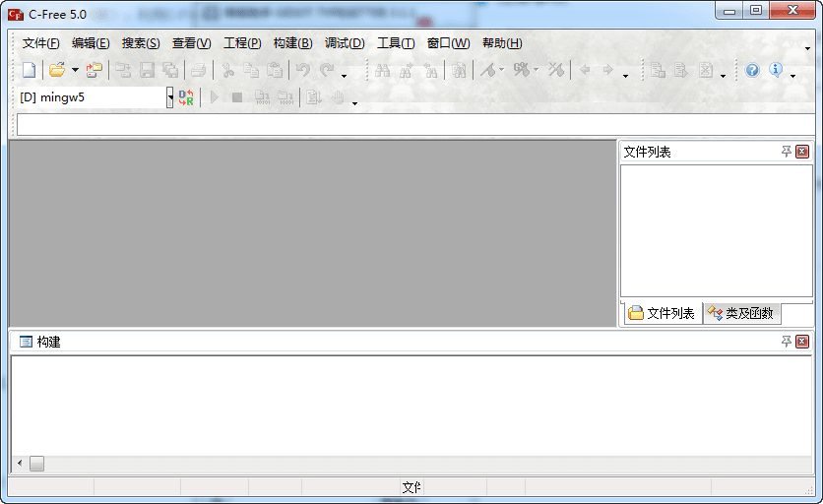Click the document with arrow toolbar icon
The height and width of the screenshot is (504, 823).
(681, 70)
